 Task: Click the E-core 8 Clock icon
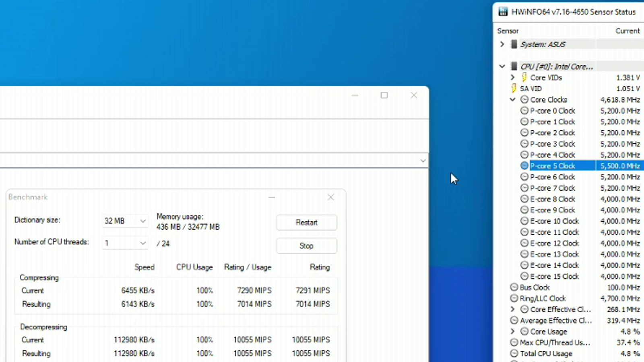pos(524,199)
